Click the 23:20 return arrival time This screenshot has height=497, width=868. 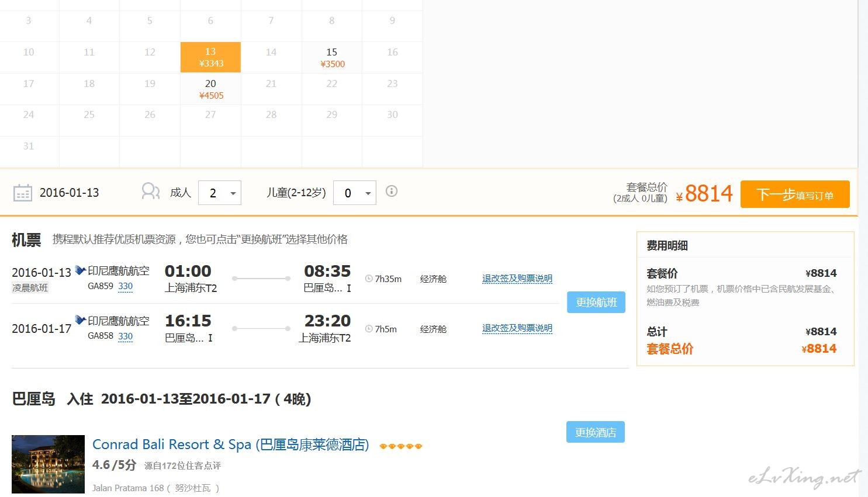point(327,321)
